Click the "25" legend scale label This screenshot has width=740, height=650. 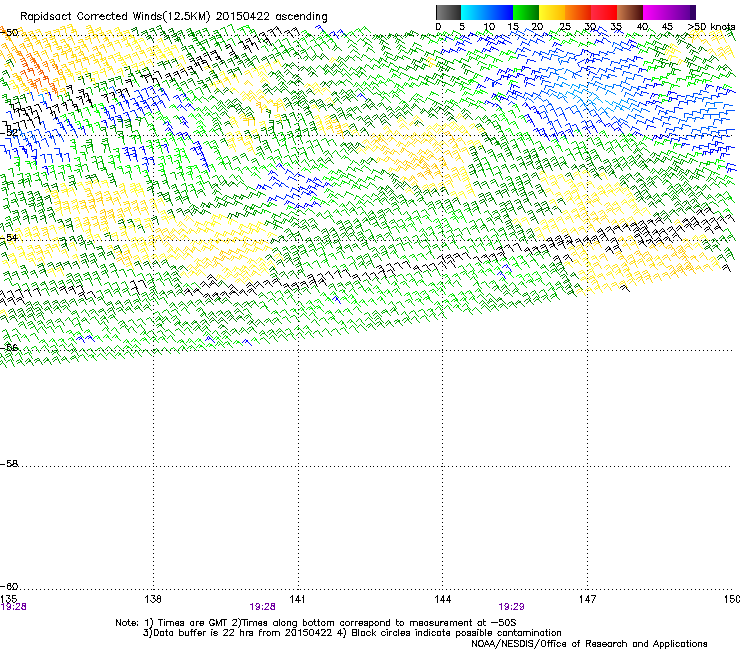[565, 27]
